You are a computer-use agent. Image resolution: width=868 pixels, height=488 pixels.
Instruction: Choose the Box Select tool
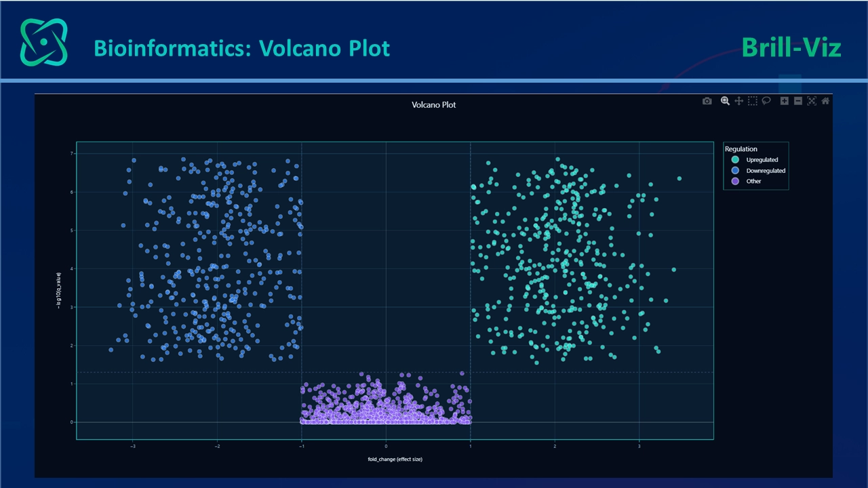tap(753, 101)
